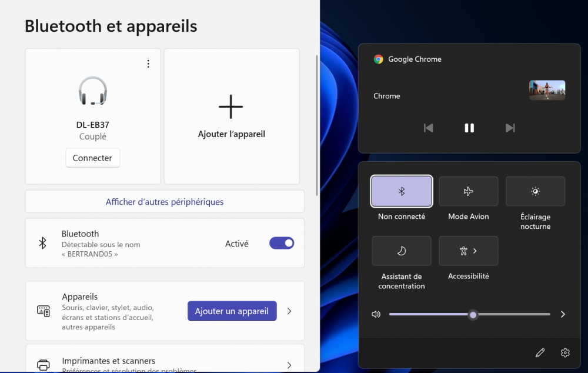Click the speaker volume icon
The width and height of the screenshot is (588, 373).
pos(376,314)
